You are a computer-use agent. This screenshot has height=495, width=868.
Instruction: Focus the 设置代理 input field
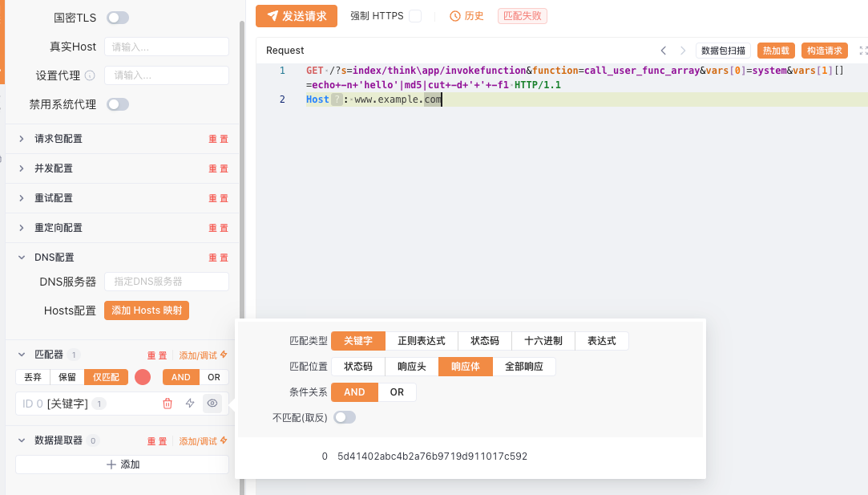point(167,75)
